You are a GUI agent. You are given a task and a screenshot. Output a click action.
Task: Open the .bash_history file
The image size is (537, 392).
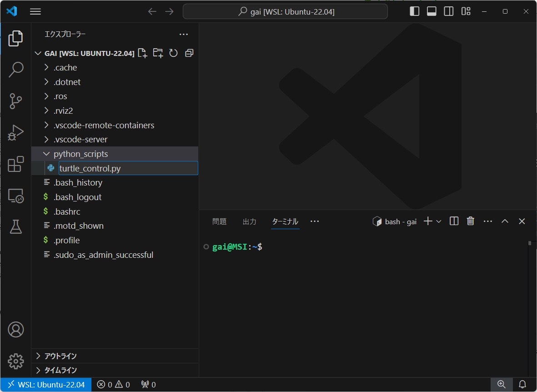(115, 183)
